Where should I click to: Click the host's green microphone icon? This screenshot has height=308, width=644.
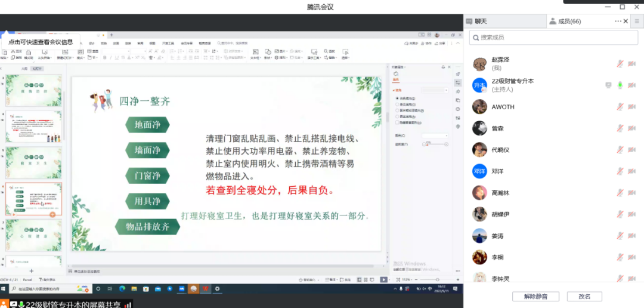[620, 85]
